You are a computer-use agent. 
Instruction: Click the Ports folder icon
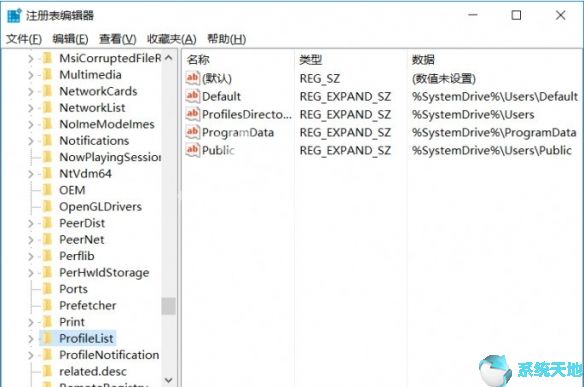[x=47, y=289]
